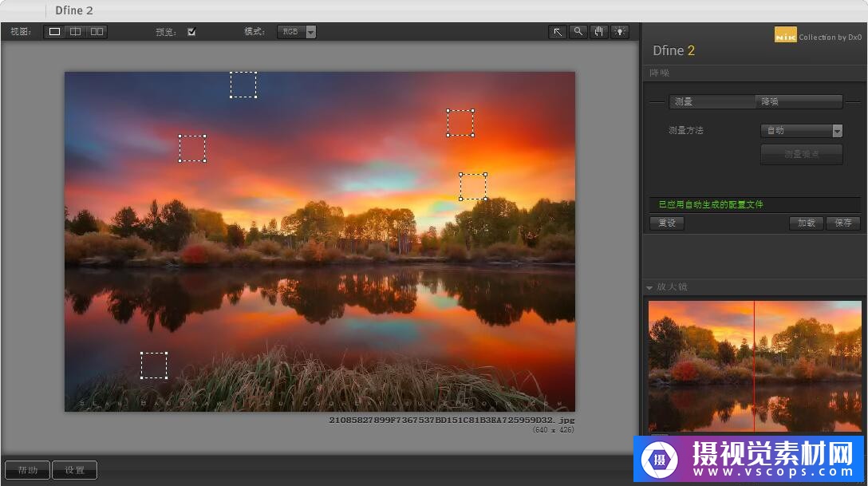Click the loupe preview thumbnail image
This screenshot has height=486, width=868.
(754, 366)
